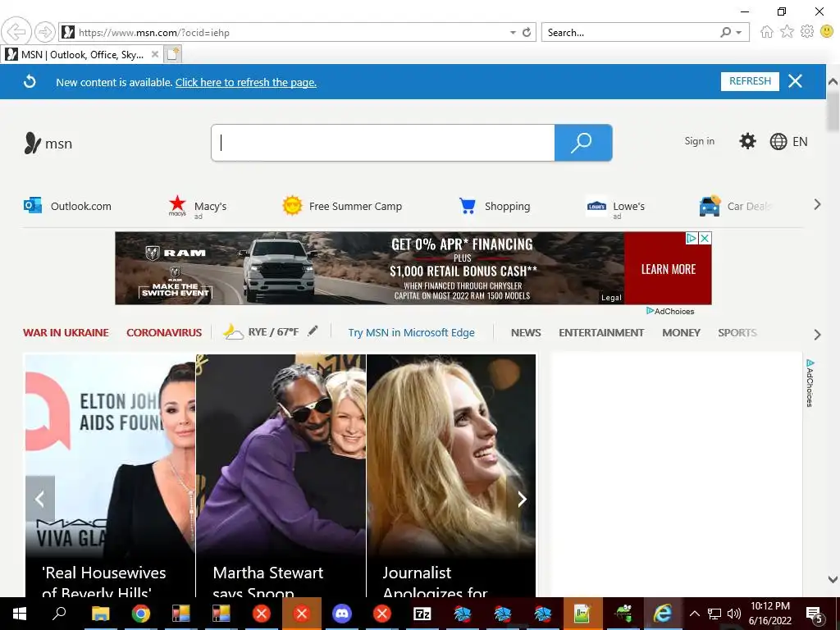Go to next slide in news carousel

coord(521,499)
